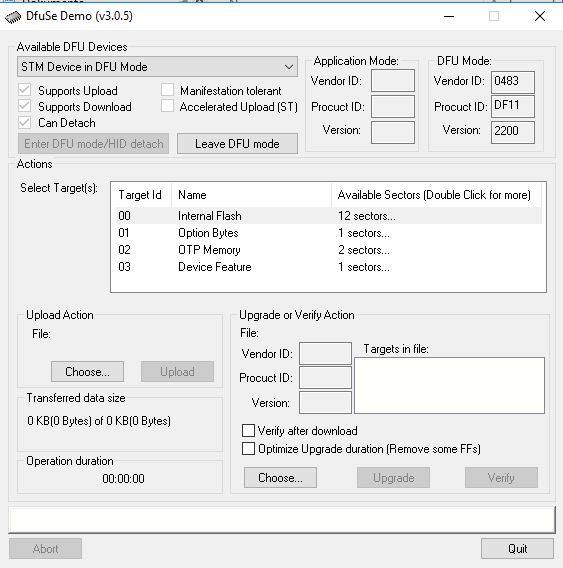
Task: Click the Quit button
Action: [517, 548]
